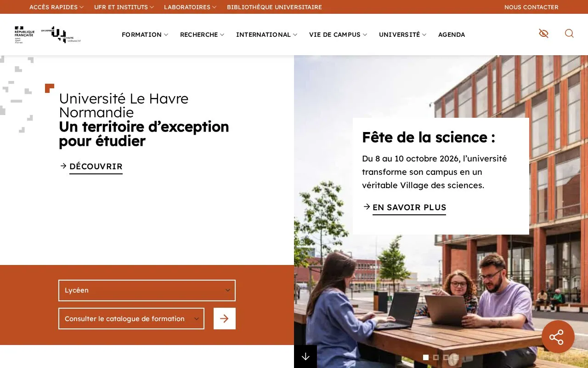Click the crossed-out eye accessibility icon
The image size is (588, 368).
coord(543,34)
